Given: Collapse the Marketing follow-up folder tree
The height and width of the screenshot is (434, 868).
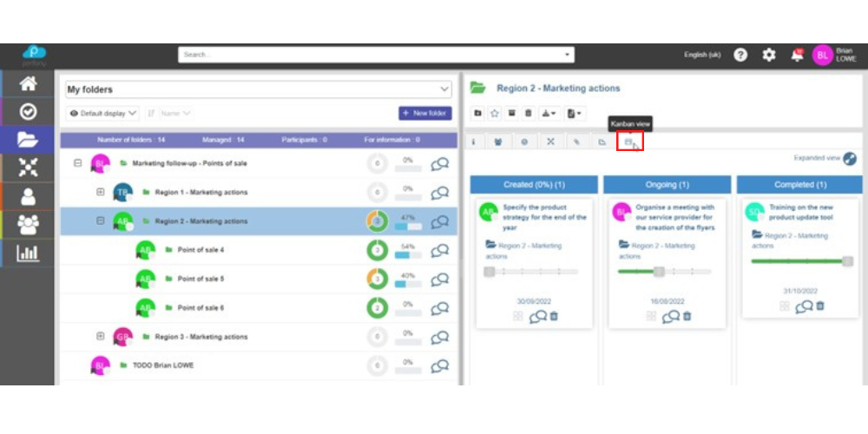Looking at the screenshot, I should [78, 163].
